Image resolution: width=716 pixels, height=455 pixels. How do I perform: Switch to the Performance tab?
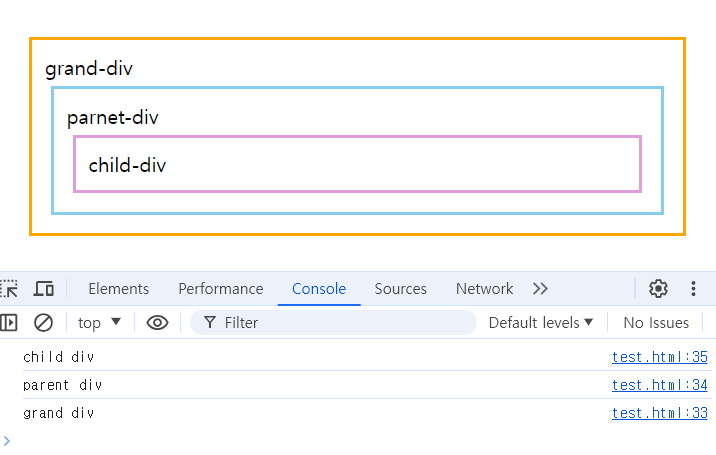coord(221,289)
